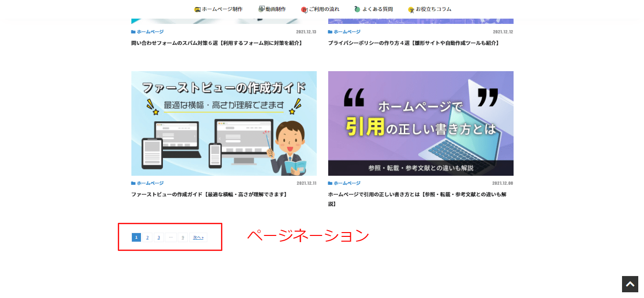
Task: Open the 問い合わせフォームのスパム対策6選 article title
Action: click(x=216, y=43)
